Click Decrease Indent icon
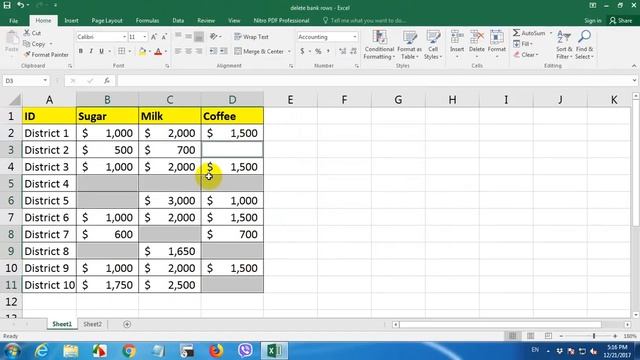The width and height of the screenshot is (640, 360). 213,51
